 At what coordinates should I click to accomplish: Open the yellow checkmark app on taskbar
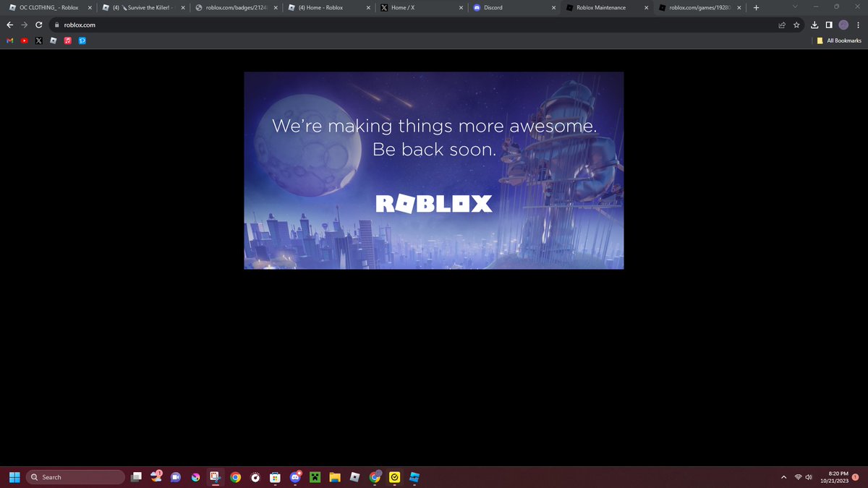394,477
